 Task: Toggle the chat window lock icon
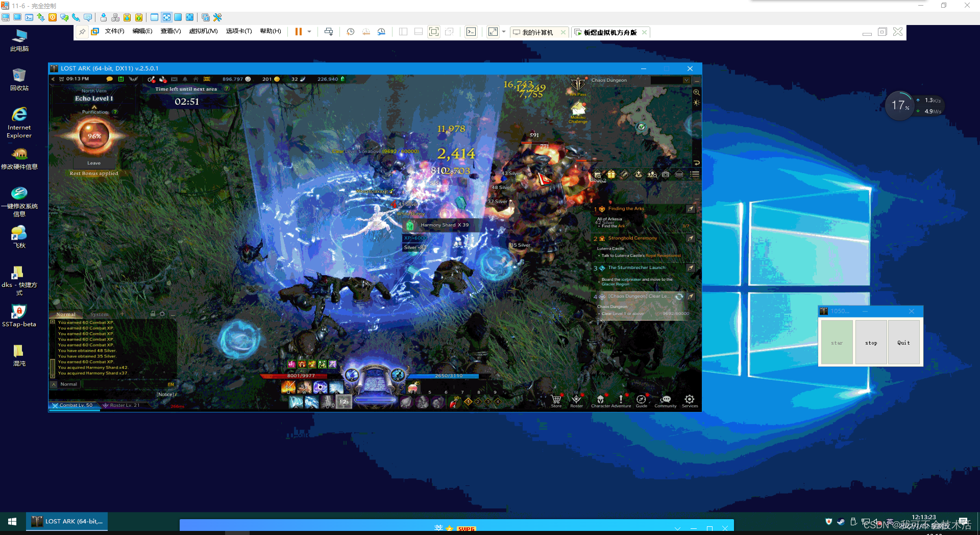point(153,314)
